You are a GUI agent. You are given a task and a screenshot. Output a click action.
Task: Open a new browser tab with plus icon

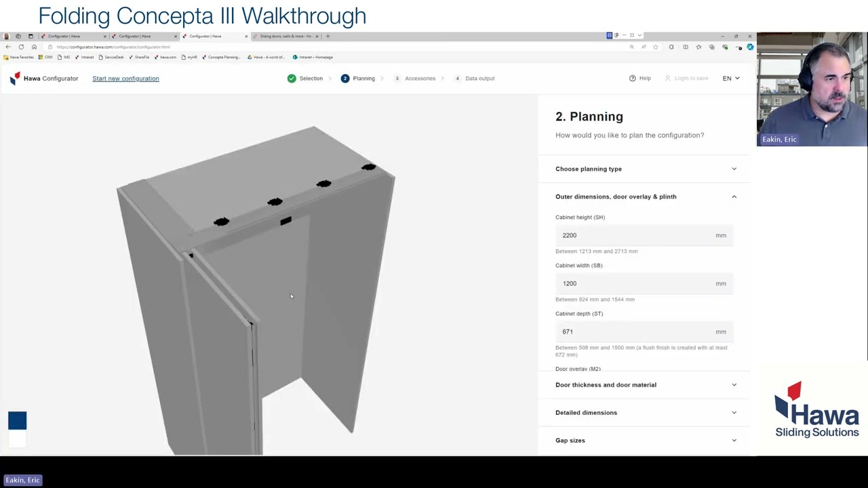coord(328,36)
